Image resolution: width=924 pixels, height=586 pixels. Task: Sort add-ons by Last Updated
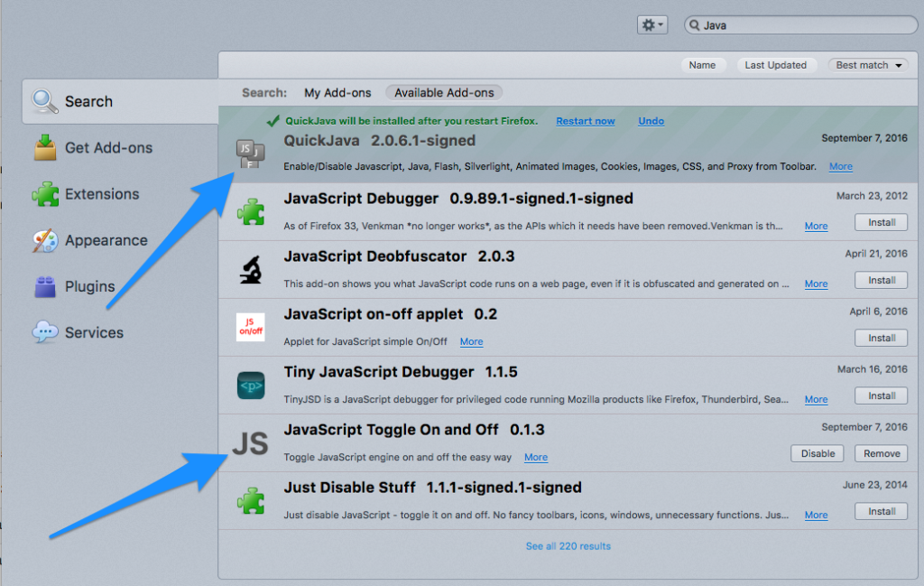[x=775, y=65]
